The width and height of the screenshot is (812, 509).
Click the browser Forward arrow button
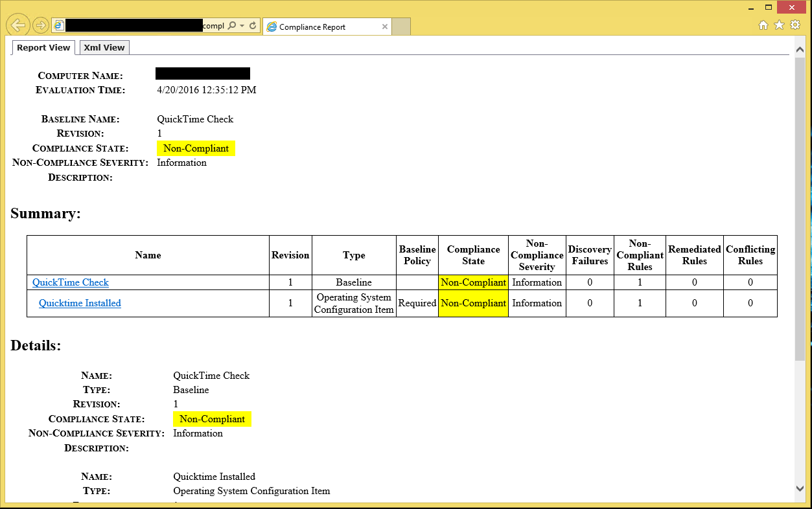(x=40, y=25)
